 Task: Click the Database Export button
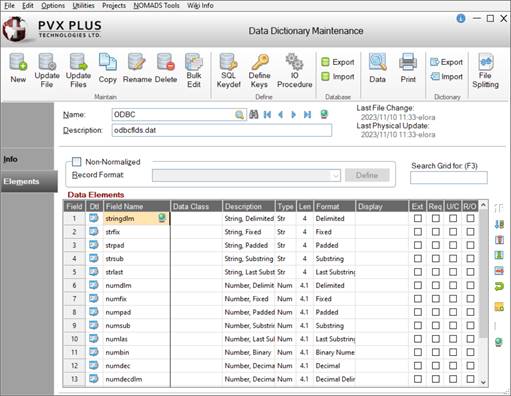point(338,62)
